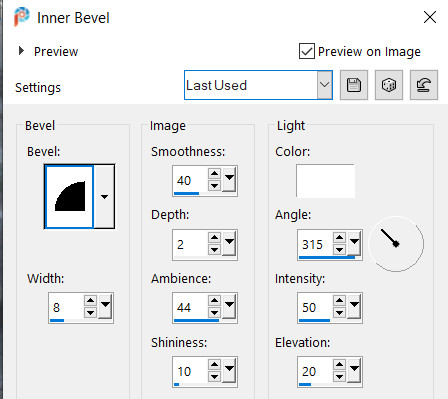Open the Angle slider dropdown arrow
Image resolution: width=448 pixels, height=399 pixels.
point(354,243)
